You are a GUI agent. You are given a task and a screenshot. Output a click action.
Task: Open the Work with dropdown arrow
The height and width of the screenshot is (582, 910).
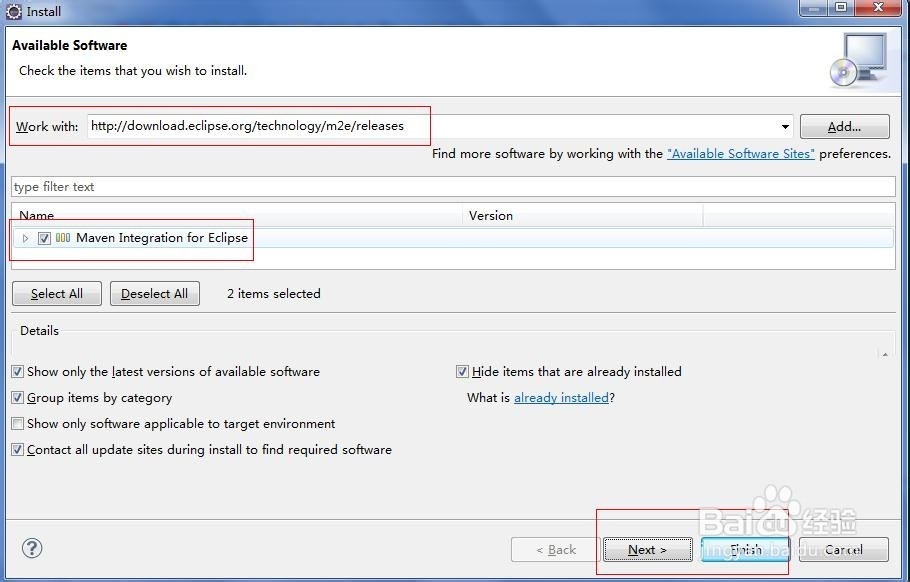pos(785,126)
